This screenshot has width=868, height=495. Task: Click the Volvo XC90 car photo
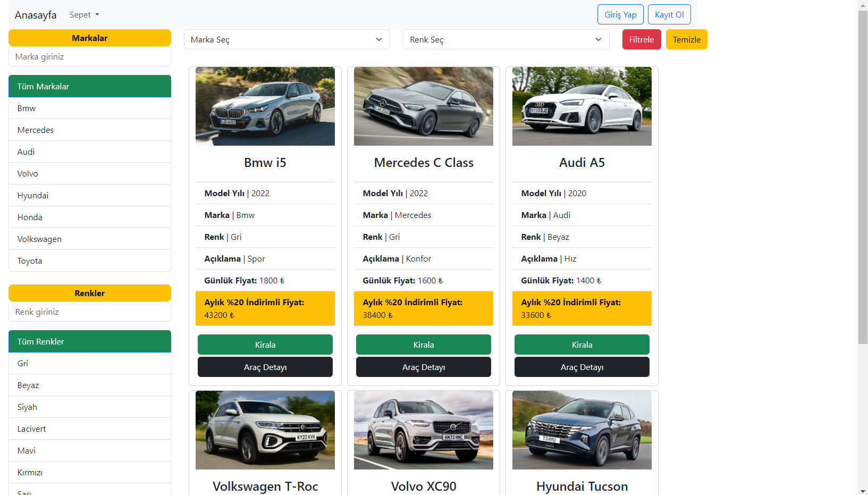coord(424,430)
